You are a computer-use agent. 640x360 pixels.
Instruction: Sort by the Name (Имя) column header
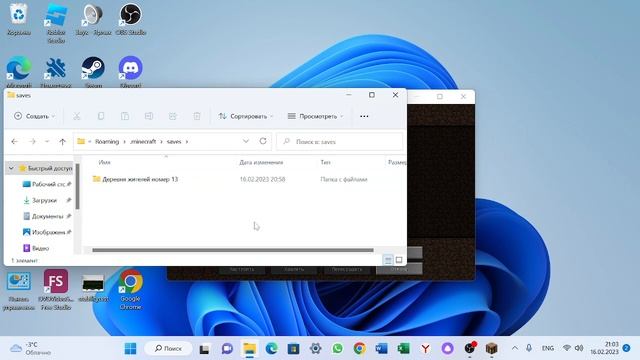point(104,162)
